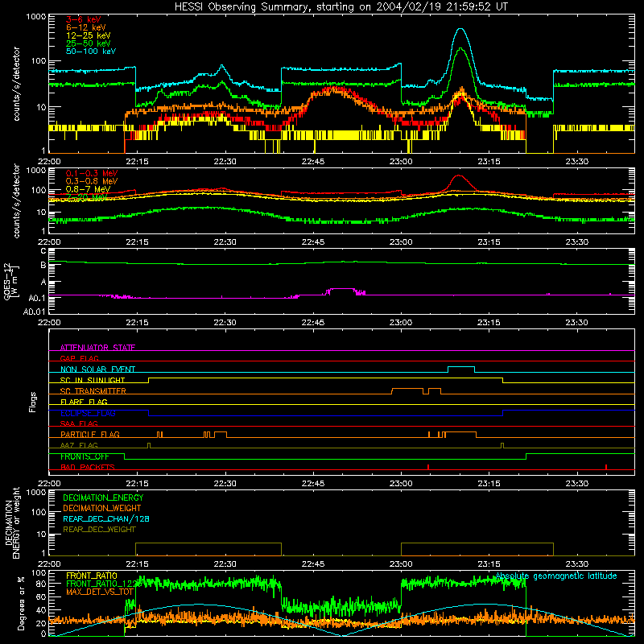Click the yellow FRONT_RATIO legend label
644x644 pixels.
click(92, 576)
